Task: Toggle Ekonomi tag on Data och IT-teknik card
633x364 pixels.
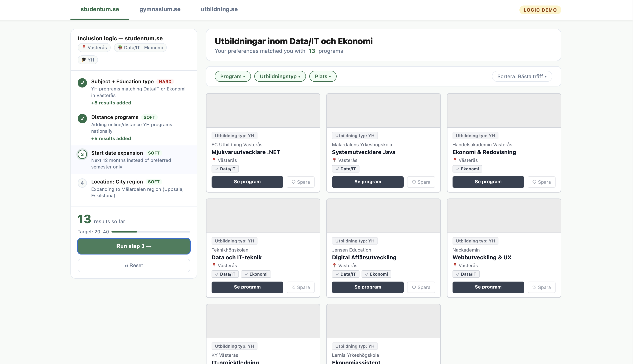Action: pyautogui.click(x=256, y=274)
